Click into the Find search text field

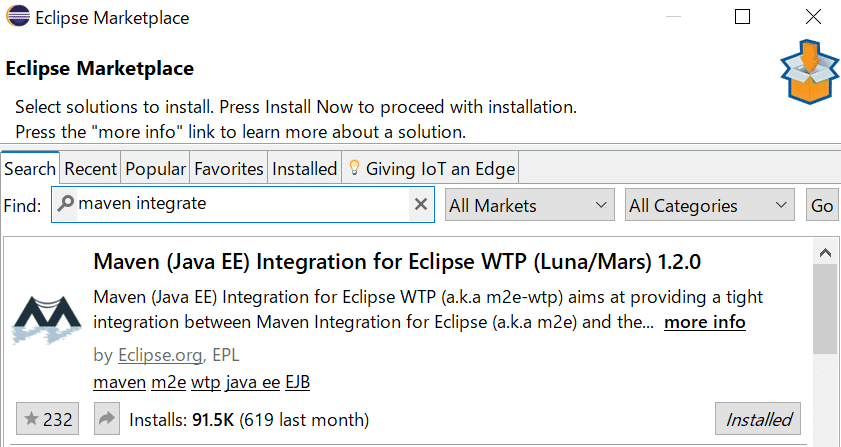coord(240,205)
